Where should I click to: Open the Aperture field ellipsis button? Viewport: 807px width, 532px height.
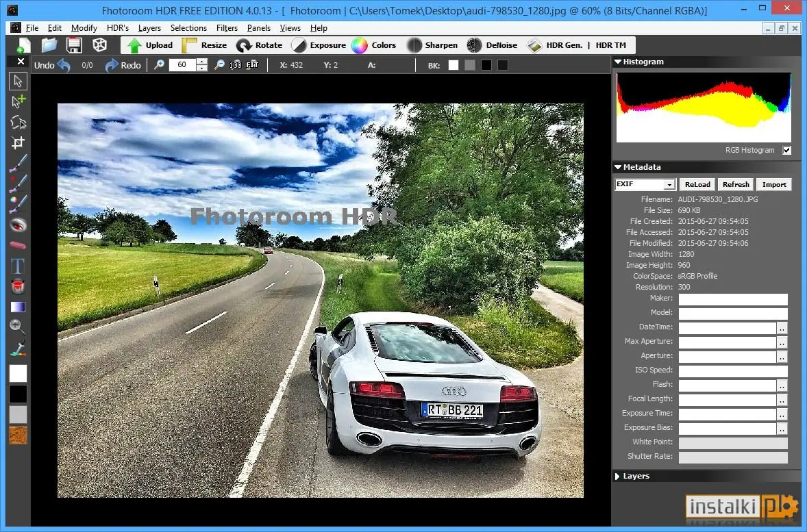click(782, 357)
